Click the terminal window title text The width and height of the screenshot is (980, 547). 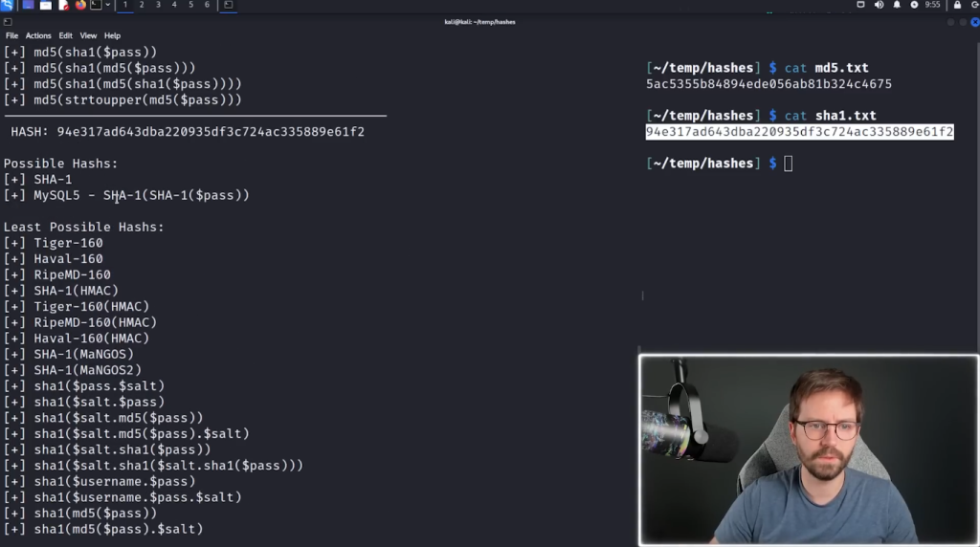pos(480,22)
